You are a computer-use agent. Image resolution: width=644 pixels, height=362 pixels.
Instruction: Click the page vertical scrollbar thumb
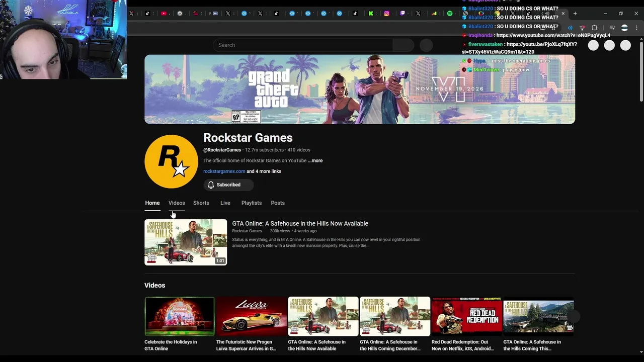(x=640, y=70)
